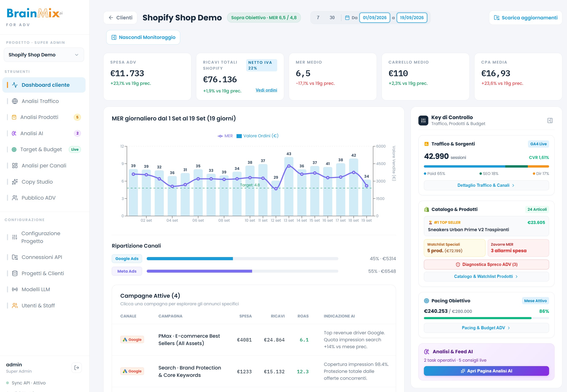The image size is (567, 392).
Task: Click the Analisi AI brain icon
Action: coord(14,133)
